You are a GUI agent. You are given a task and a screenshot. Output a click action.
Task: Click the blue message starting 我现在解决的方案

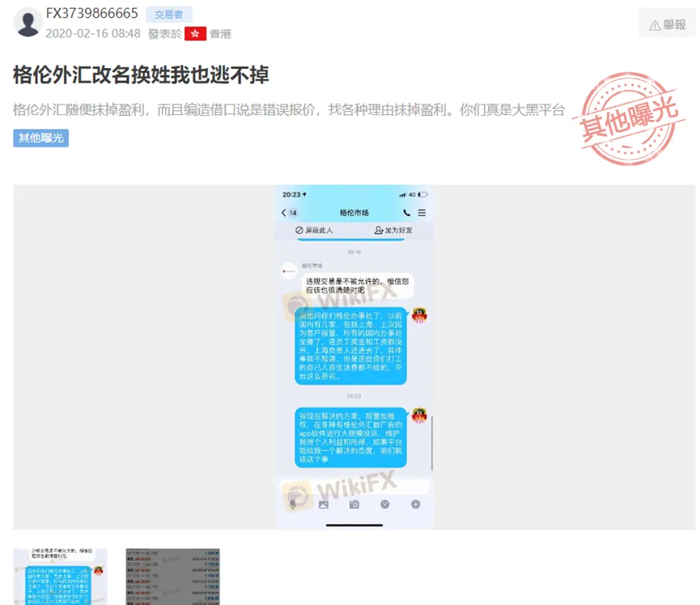click(351, 437)
